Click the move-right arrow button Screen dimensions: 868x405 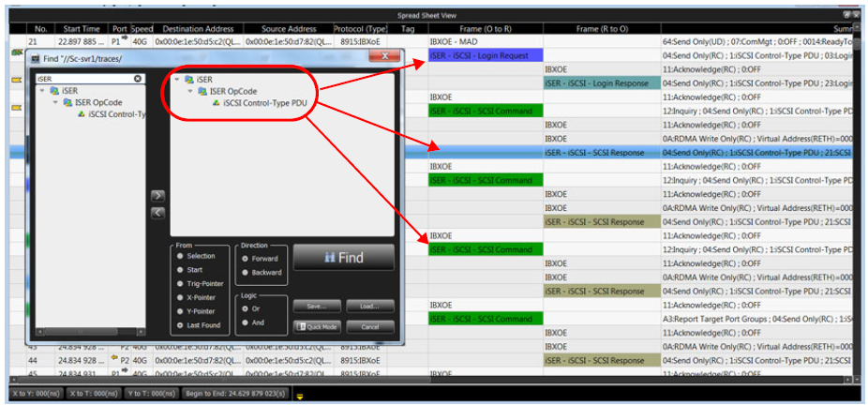click(x=157, y=196)
